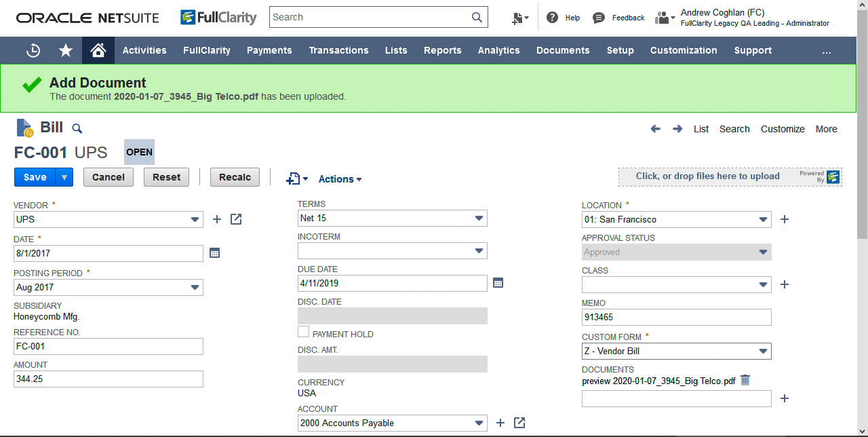Open the calendar picker for the Date field

[x=214, y=253]
